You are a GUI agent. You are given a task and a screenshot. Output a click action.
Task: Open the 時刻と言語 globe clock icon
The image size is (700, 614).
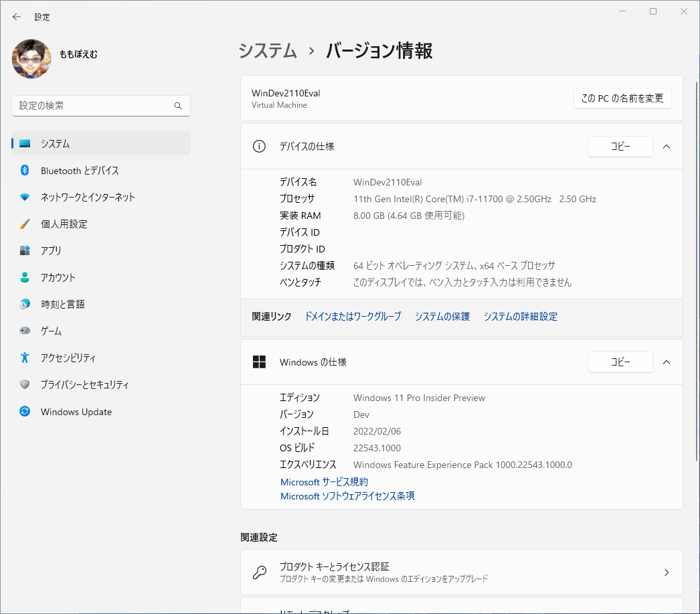coord(25,304)
